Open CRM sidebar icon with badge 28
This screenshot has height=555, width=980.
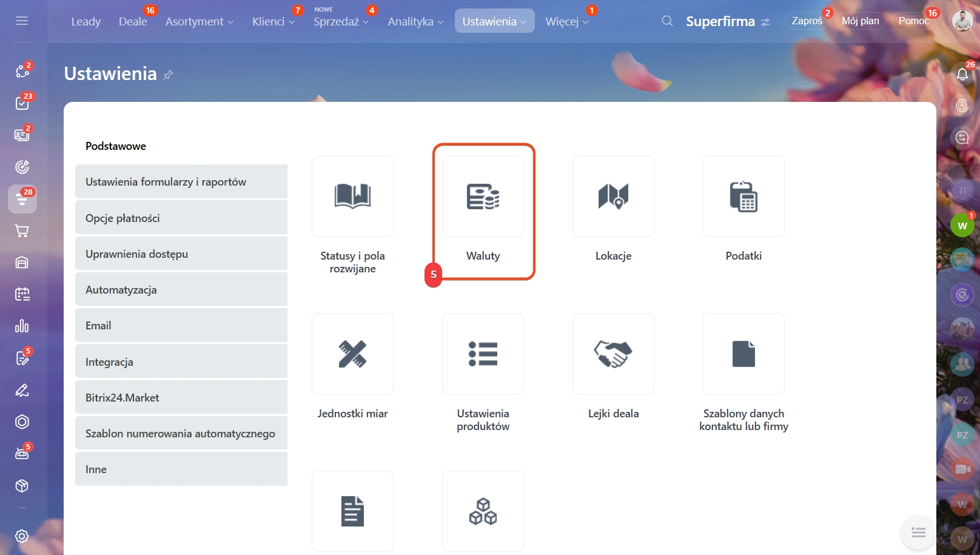click(x=22, y=199)
